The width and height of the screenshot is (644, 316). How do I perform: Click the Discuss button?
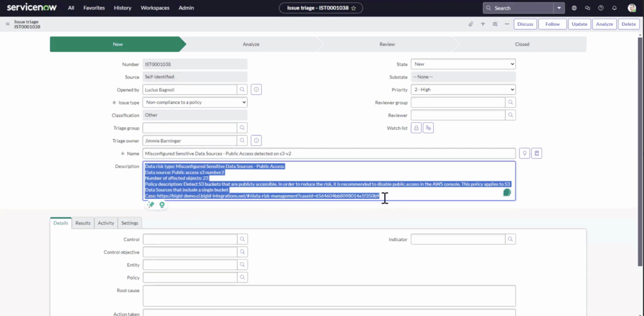(525, 25)
